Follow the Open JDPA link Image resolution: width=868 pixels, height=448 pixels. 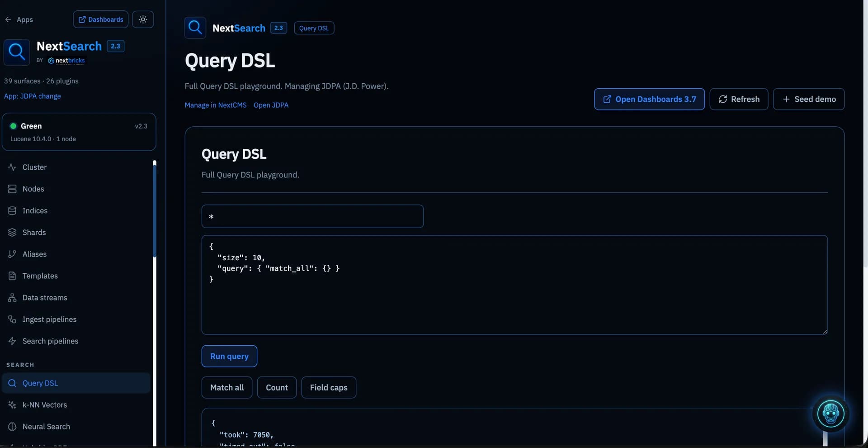click(x=271, y=105)
